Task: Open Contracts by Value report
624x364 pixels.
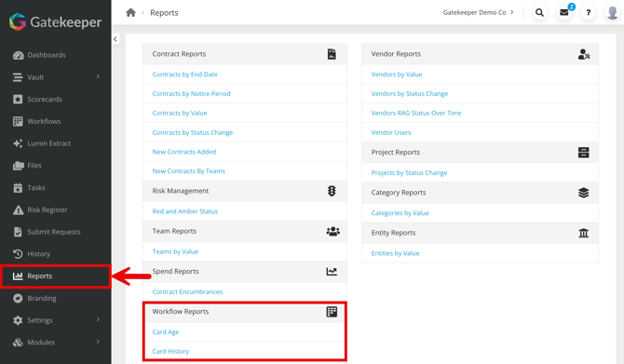Action: tap(180, 113)
